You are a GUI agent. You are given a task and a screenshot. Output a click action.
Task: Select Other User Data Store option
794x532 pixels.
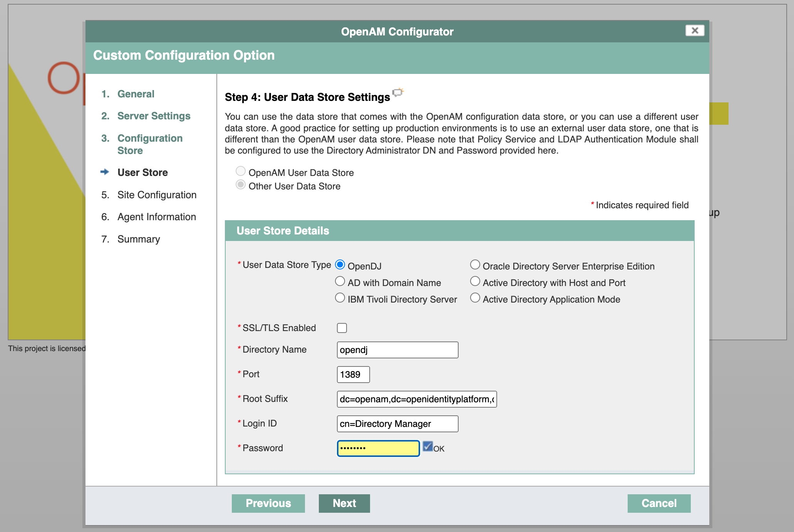[241, 185]
